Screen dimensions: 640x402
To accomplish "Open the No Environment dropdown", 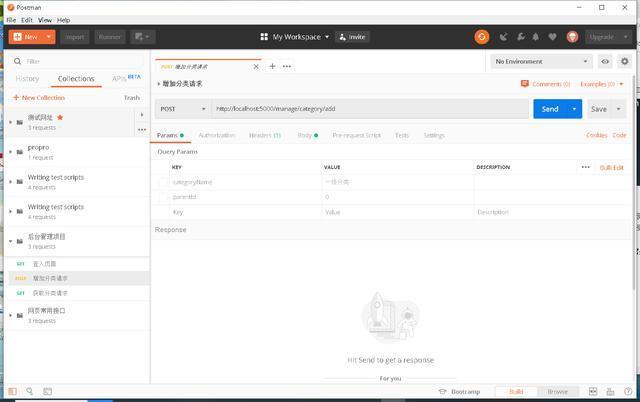I will tap(542, 61).
